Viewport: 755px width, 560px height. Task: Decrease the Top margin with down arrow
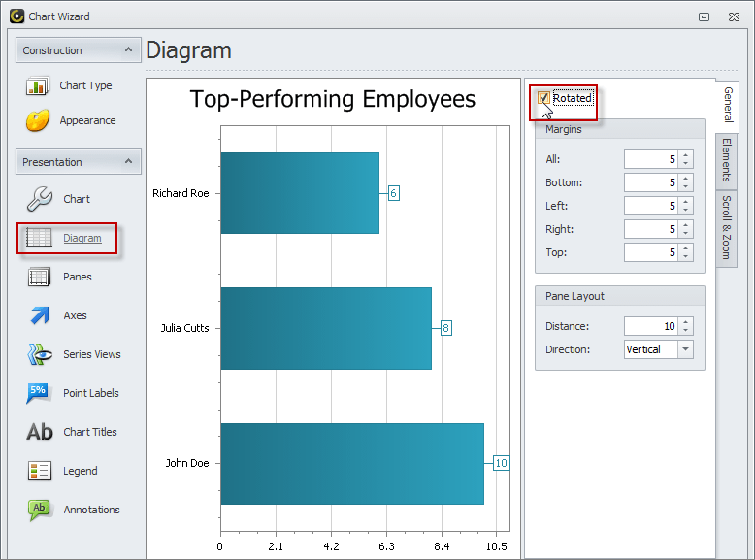[x=686, y=257]
